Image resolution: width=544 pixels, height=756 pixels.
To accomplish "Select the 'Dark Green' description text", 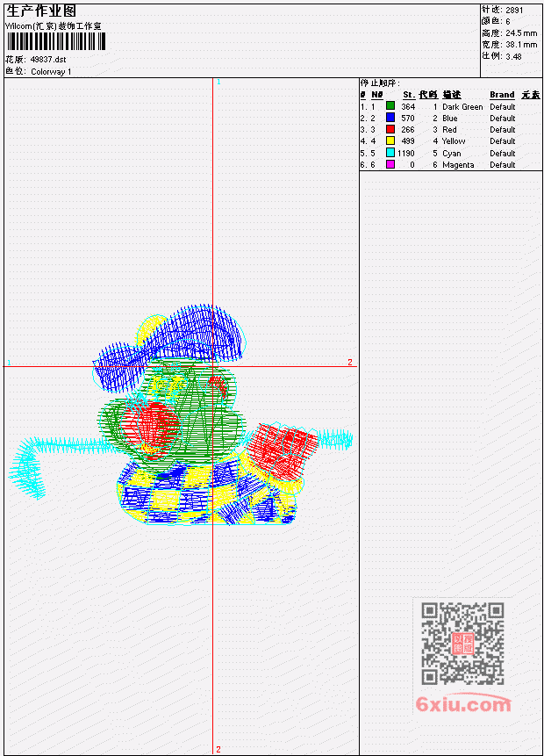I will (x=462, y=107).
